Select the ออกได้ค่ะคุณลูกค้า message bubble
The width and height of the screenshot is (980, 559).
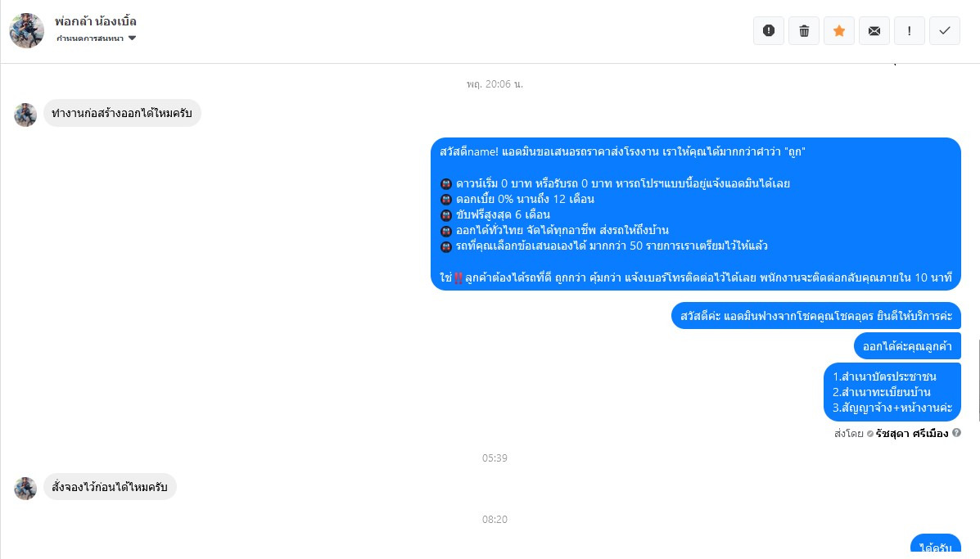(907, 347)
